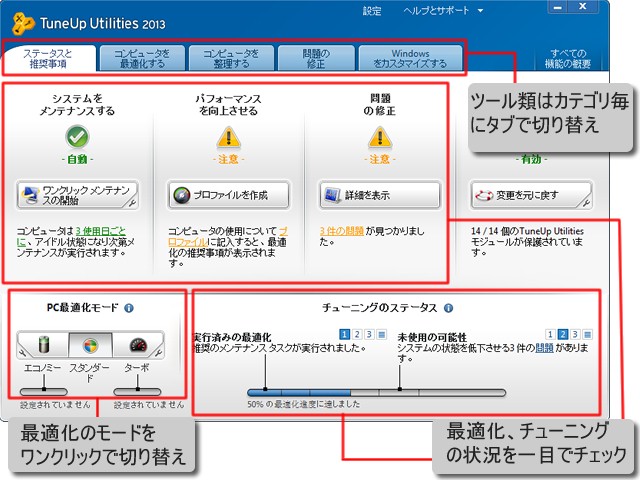Click the info icon beside PC最適化モード
Viewport: 640px width, 480px height.
coord(129,308)
